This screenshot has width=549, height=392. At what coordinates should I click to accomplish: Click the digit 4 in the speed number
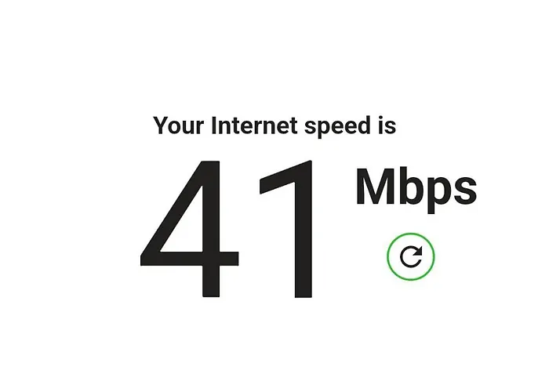pos(190,229)
